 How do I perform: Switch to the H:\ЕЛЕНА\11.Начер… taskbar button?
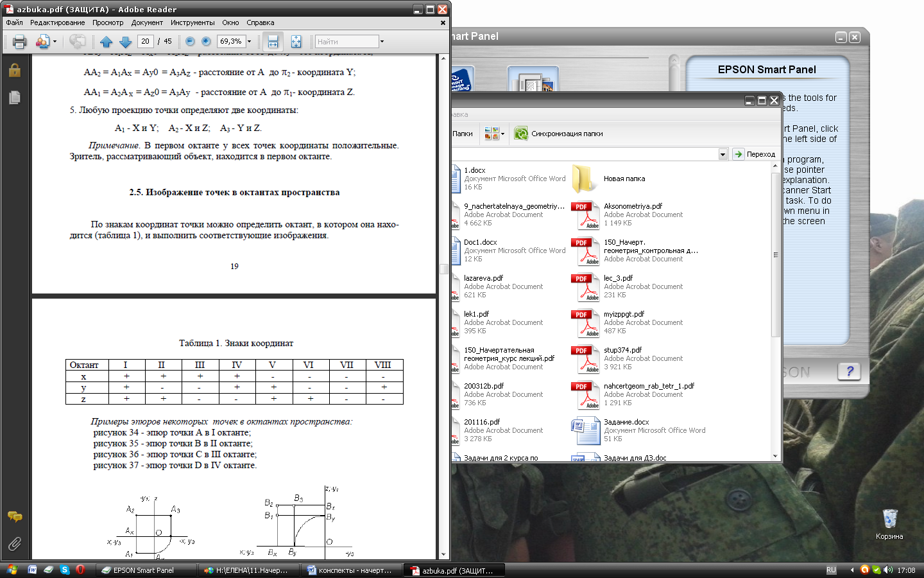pyautogui.click(x=247, y=570)
